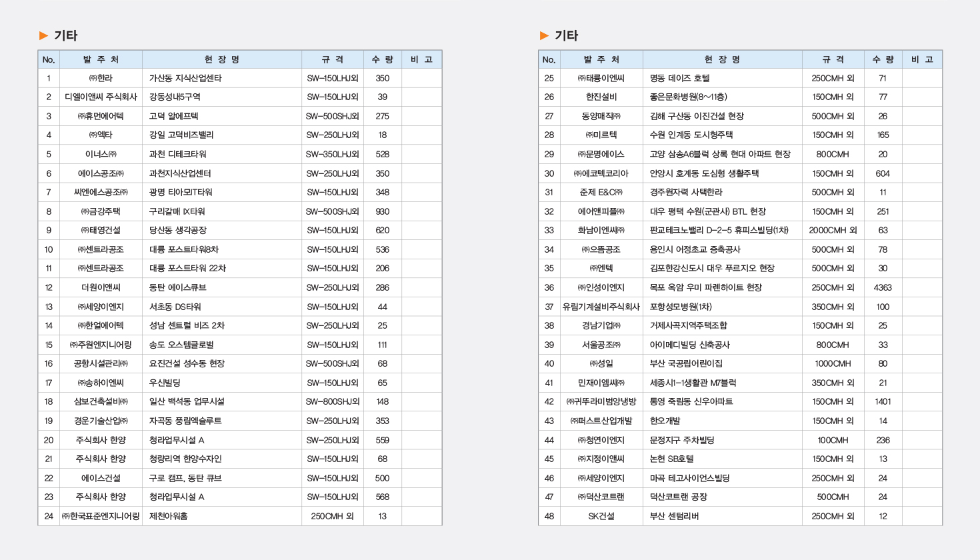Select the 규격 header in the right table
Screen dimensions: 980x560
pyautogui.click(x=833, y=59)
